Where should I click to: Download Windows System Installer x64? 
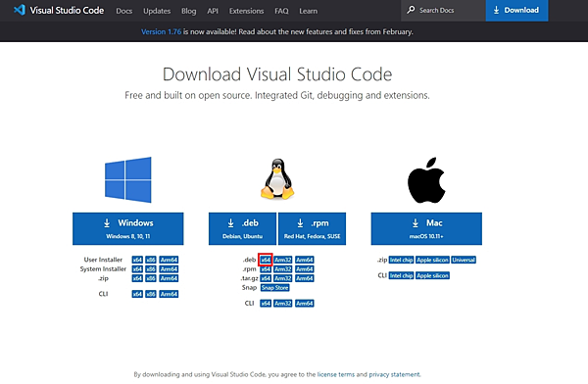pos(137,268)
